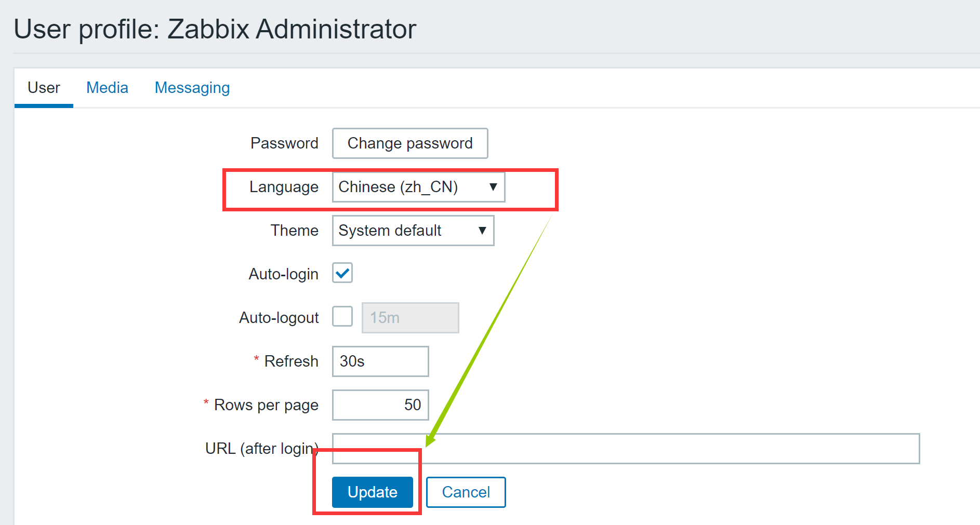Click the User profile: Zabbix Administrator heading
The width and height of the screenshot is (980, 525).
215,29
